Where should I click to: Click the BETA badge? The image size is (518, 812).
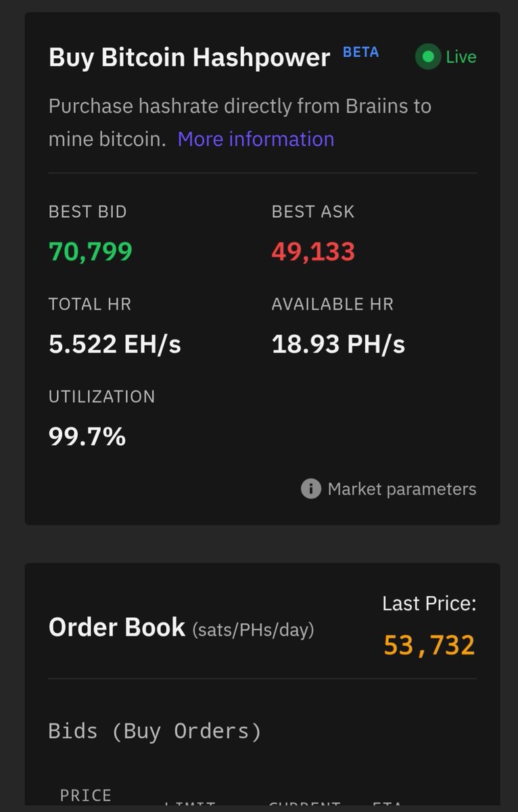point(361,52)
